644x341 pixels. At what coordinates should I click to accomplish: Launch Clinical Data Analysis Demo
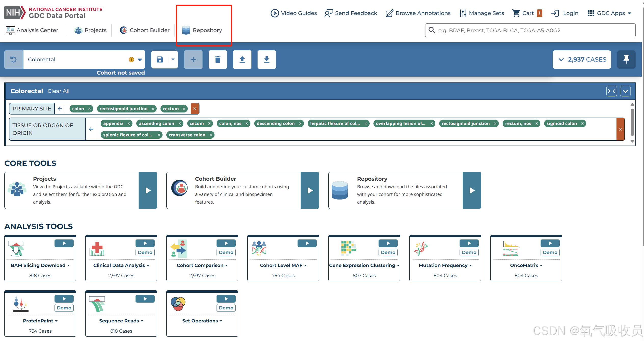point(145,252)
